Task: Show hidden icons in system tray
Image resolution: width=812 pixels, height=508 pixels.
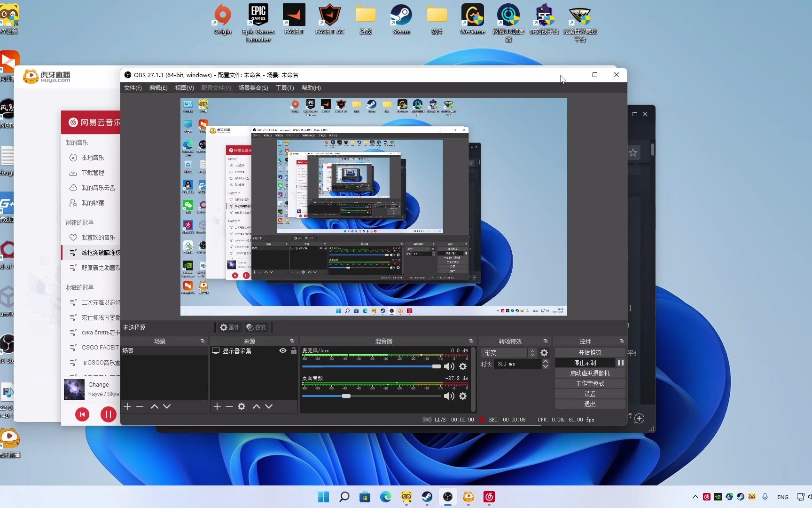Action: (695, 497)
